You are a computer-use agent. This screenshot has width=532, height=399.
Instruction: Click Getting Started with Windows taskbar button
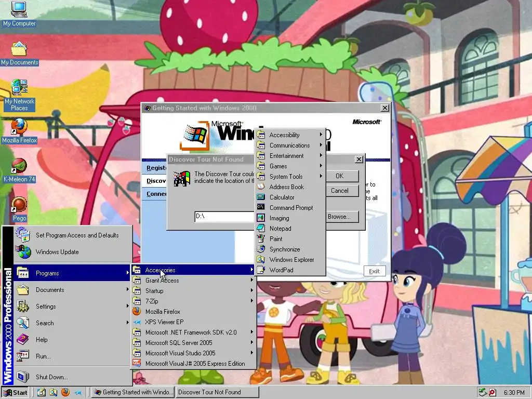[x=133, y=392]
